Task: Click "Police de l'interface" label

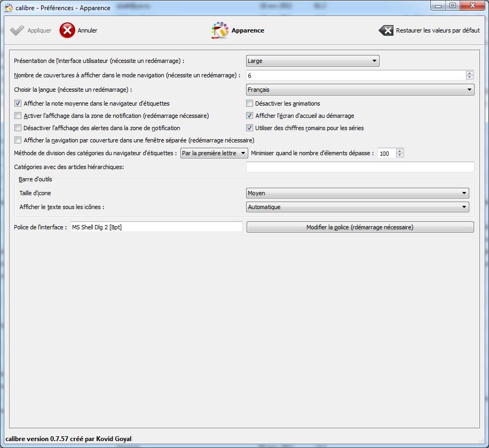Action: 40,227
